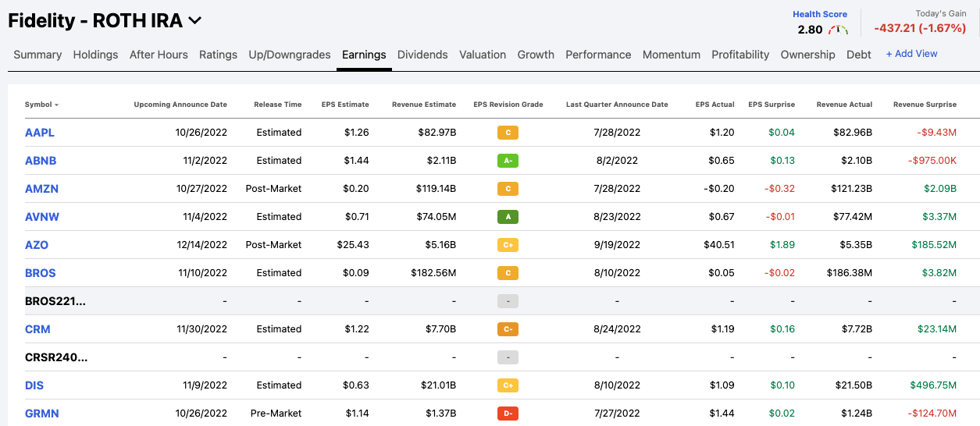
Task: Go to the Valuation tab
Action: tap(483, 55)
